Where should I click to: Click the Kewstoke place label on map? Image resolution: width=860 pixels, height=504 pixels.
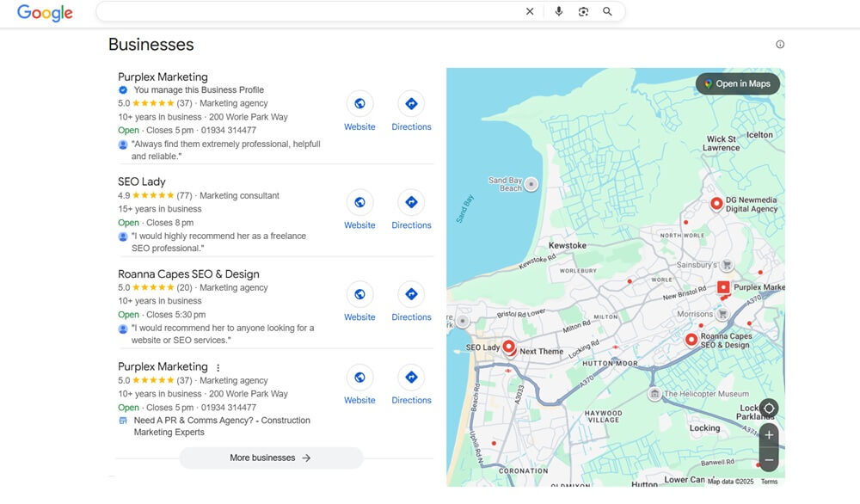tap(568, 246)
